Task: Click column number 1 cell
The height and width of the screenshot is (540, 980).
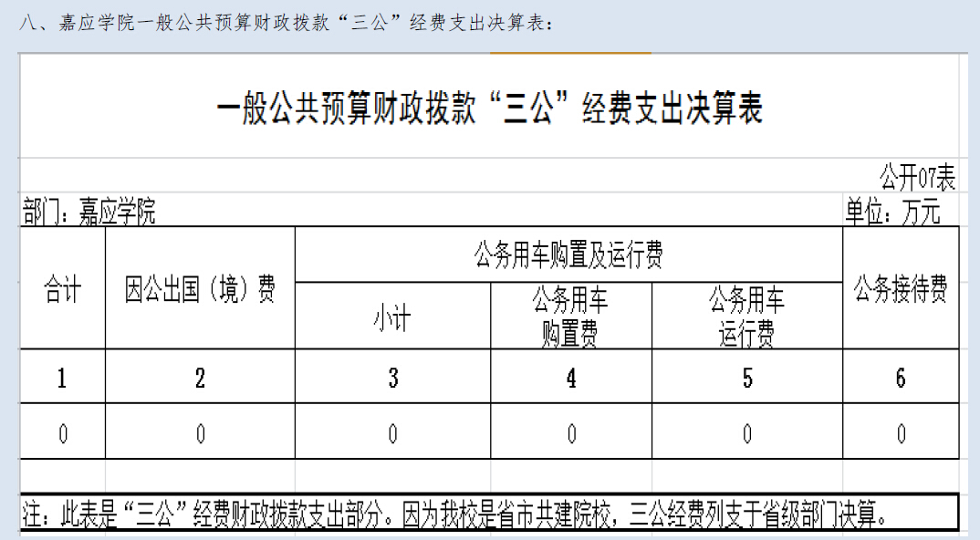Action: coord(62,376)
